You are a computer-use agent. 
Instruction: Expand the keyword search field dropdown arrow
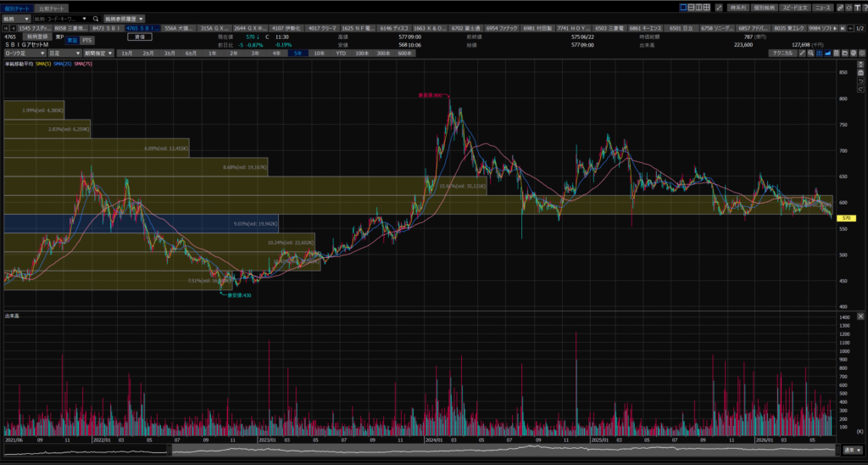84,19
